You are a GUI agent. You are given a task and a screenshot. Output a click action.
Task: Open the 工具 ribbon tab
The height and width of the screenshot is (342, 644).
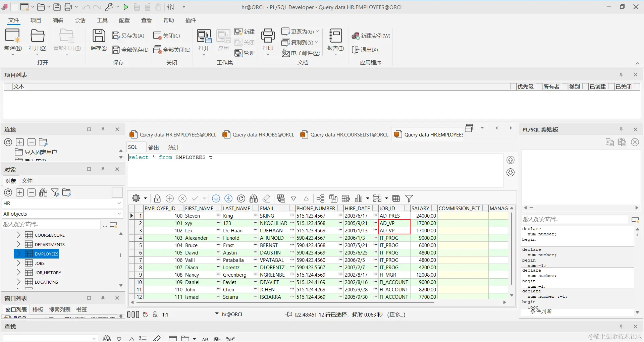102,20
